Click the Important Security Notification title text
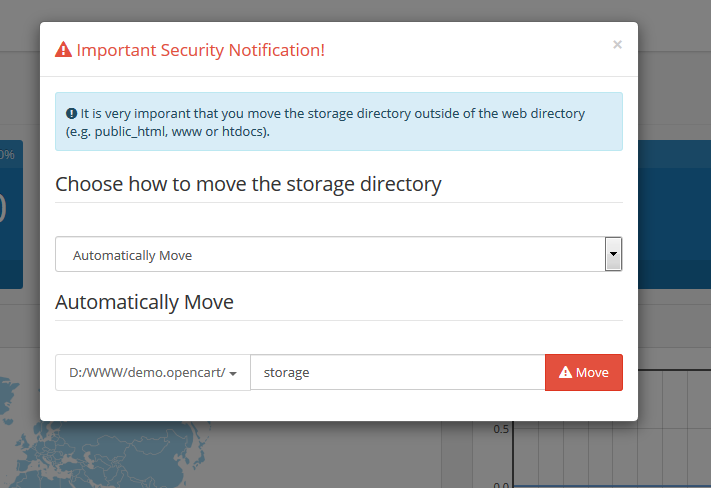The width and height of the screenshot is (711, 488). (200, 50)
